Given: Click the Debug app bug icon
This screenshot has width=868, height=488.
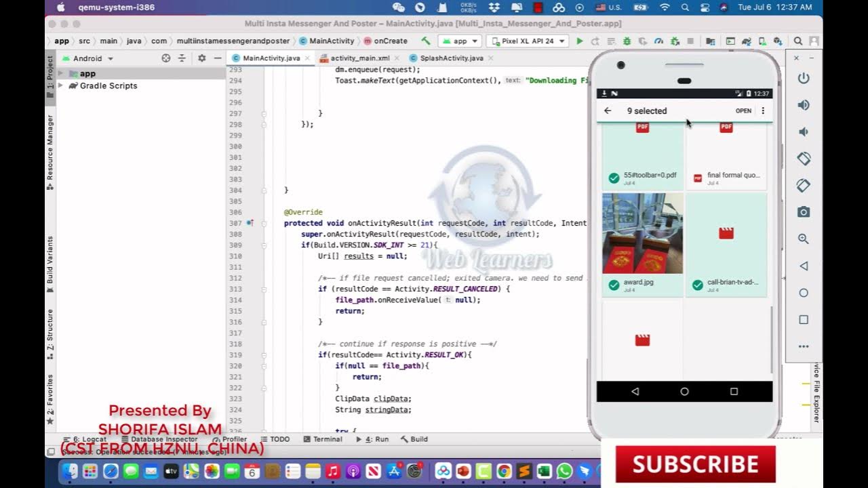Looking at the screenshot, I should click(627, 41).
